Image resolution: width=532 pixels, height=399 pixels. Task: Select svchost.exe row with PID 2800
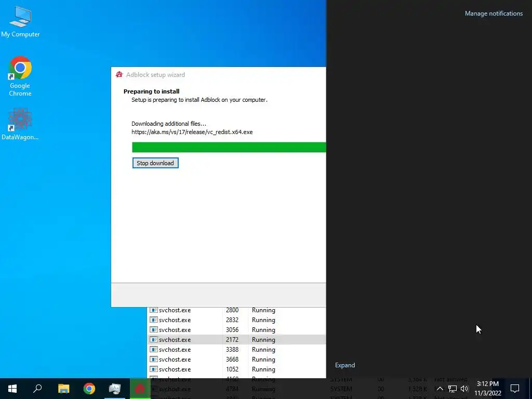tap(236, 310)
